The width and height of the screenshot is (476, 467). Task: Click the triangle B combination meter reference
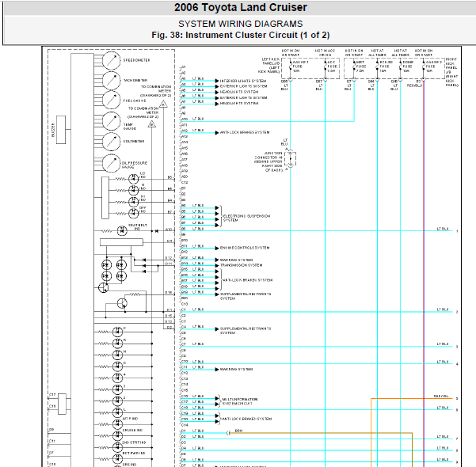(x=152, y=124)
